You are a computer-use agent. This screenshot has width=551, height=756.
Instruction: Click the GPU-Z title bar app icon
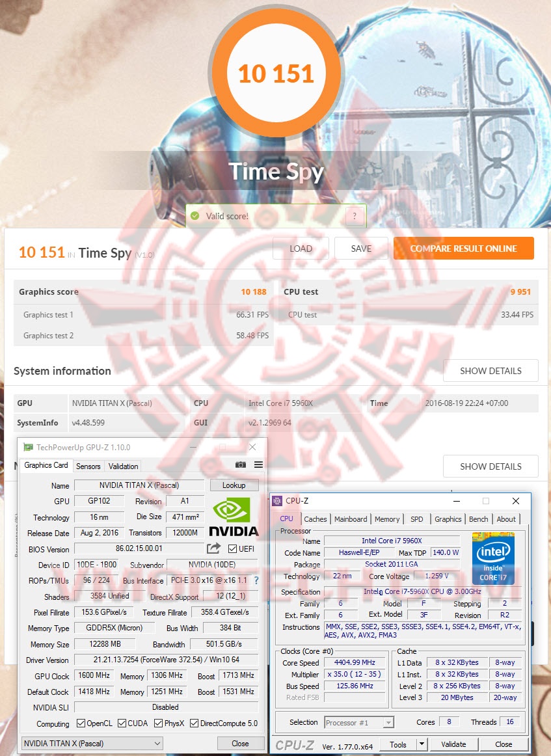29,447
